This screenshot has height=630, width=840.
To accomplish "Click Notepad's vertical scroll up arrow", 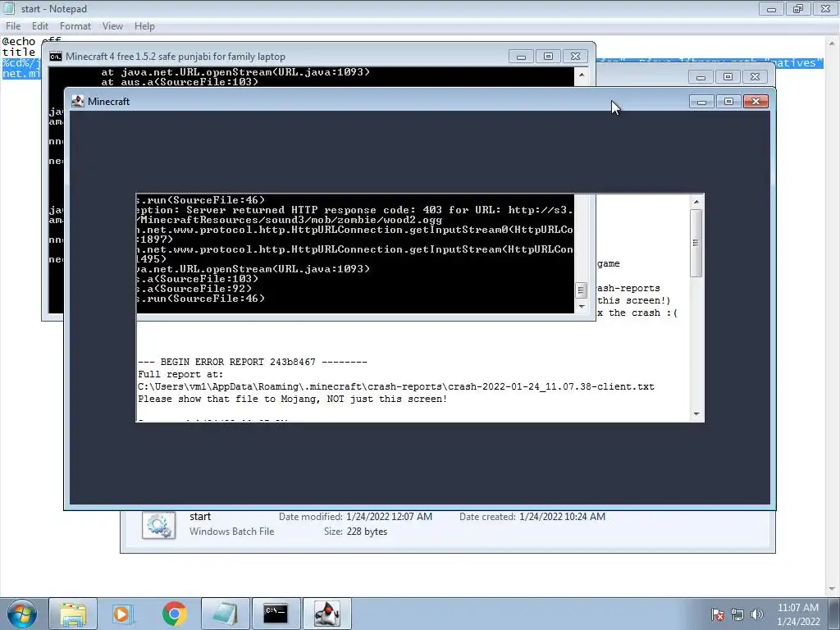I will coord(833,43).
